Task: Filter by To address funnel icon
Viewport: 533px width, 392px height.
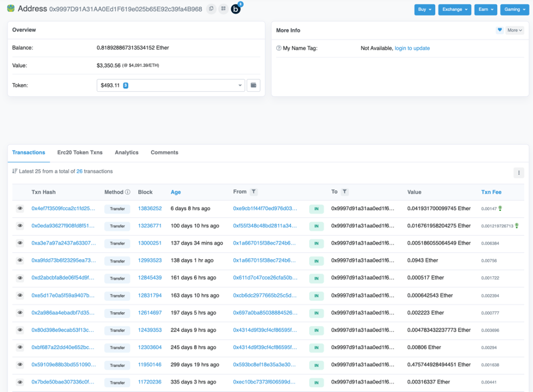Action: point(345,192)
